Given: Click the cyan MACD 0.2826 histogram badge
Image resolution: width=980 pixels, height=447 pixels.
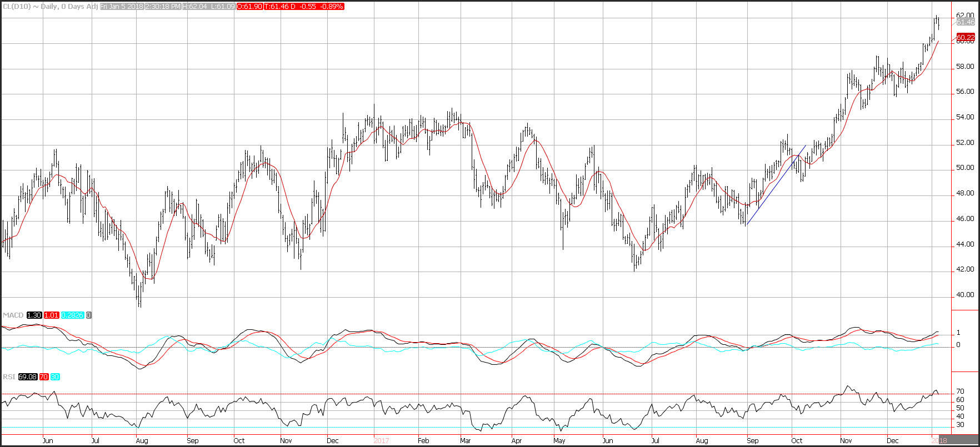Looking at the screenshot, I should (72, 315).
